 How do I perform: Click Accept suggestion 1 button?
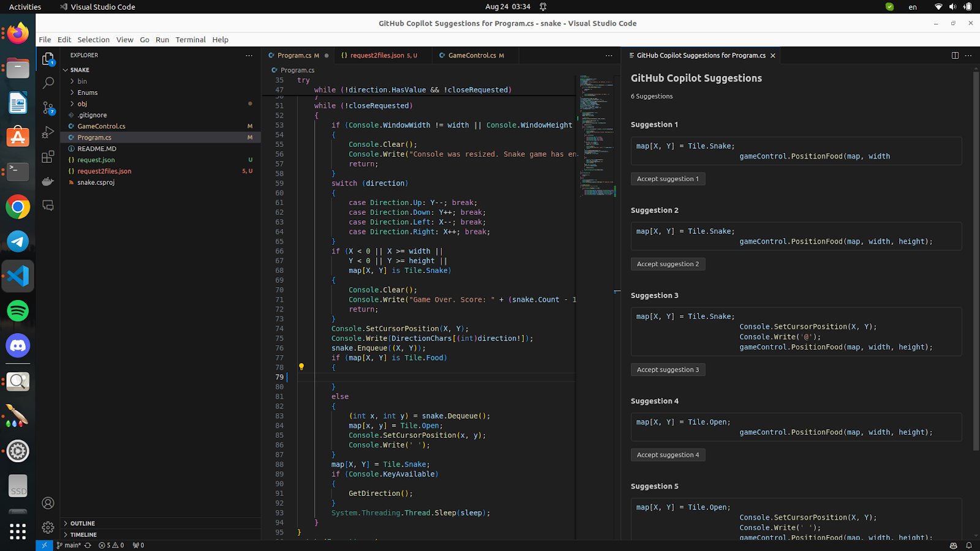point(668,179)
